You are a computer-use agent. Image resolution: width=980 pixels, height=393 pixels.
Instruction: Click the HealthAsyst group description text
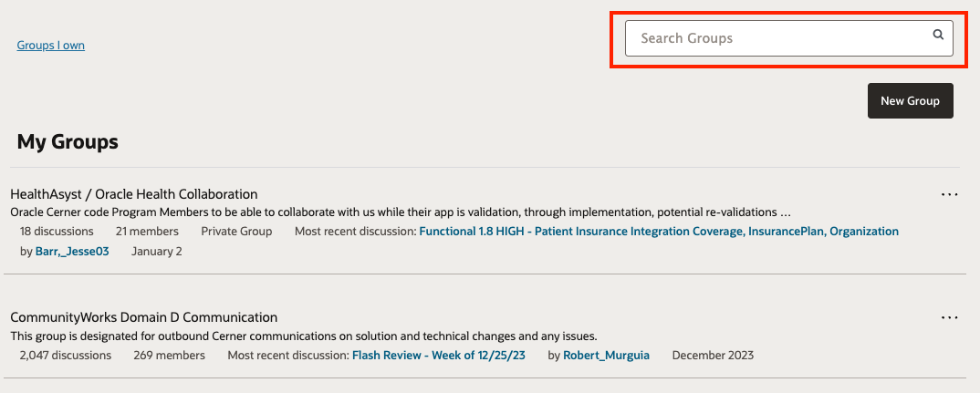click(x=401, y=212)
